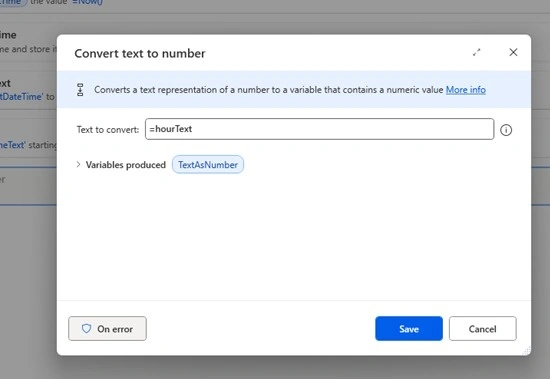Viewport: 550px width, 379px height.
Task: Expand the dialog with the resize arrows icon
Action: point(476,53)
